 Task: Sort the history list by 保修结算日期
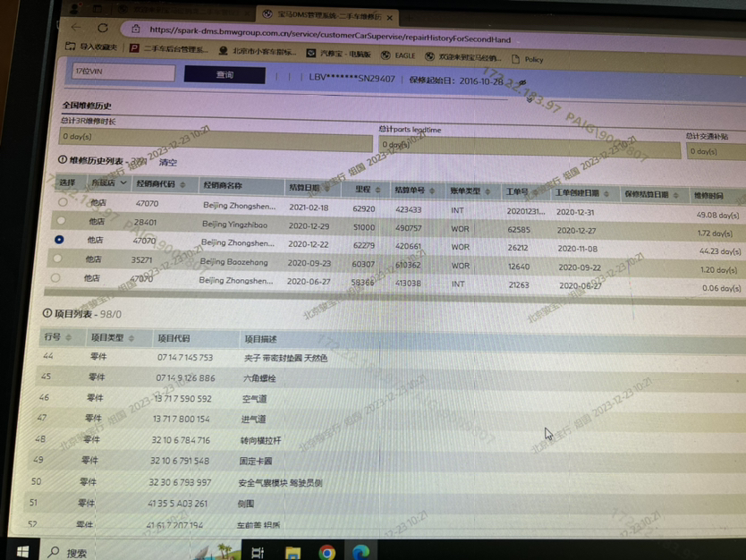676,195
